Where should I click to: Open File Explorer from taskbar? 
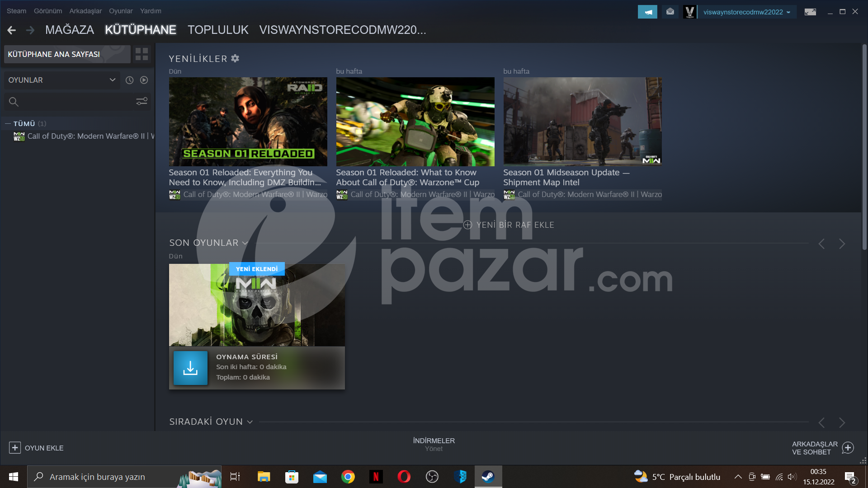tap(264, 477)
